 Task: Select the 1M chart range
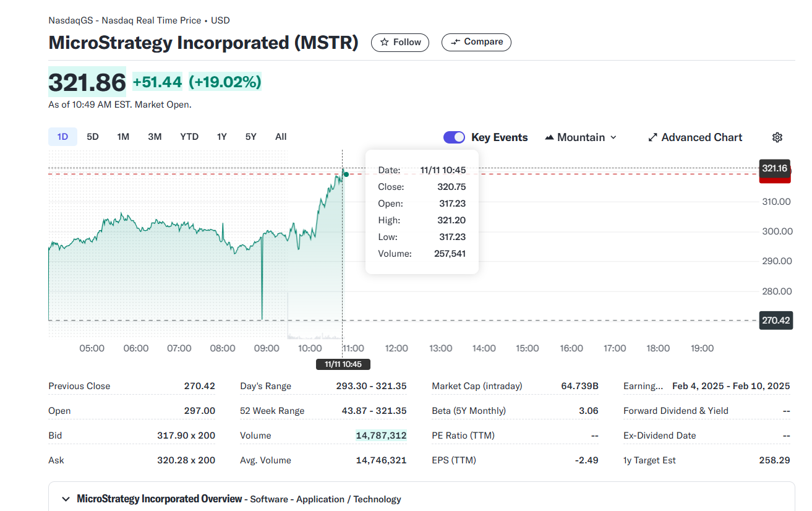(123, 137)
